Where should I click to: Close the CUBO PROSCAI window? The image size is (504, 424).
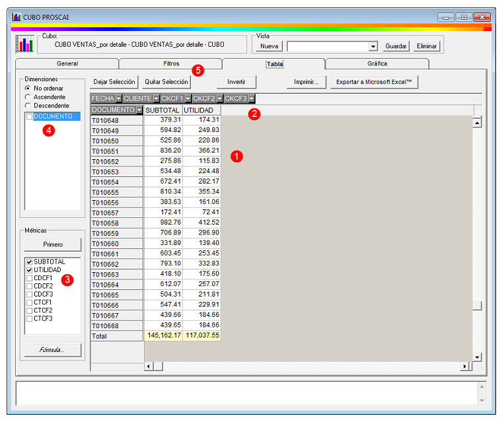tap(482, 17)
